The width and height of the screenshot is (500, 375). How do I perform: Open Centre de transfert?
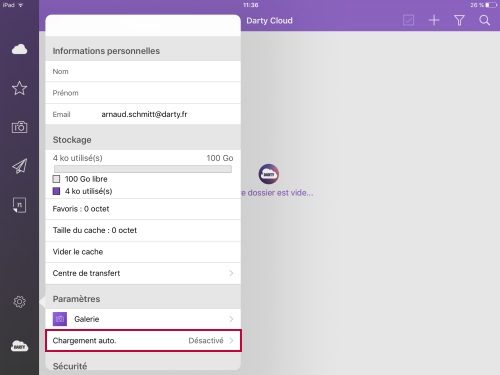click(143, 273)
